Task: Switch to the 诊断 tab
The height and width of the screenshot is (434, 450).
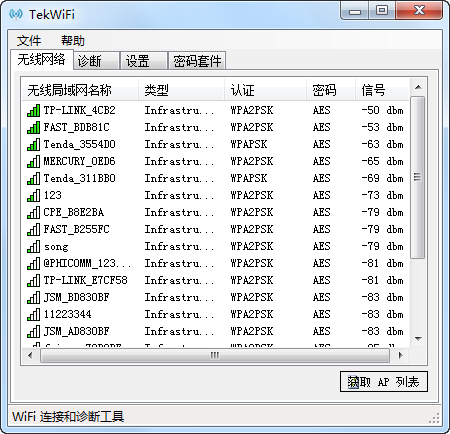Action: 96,61
